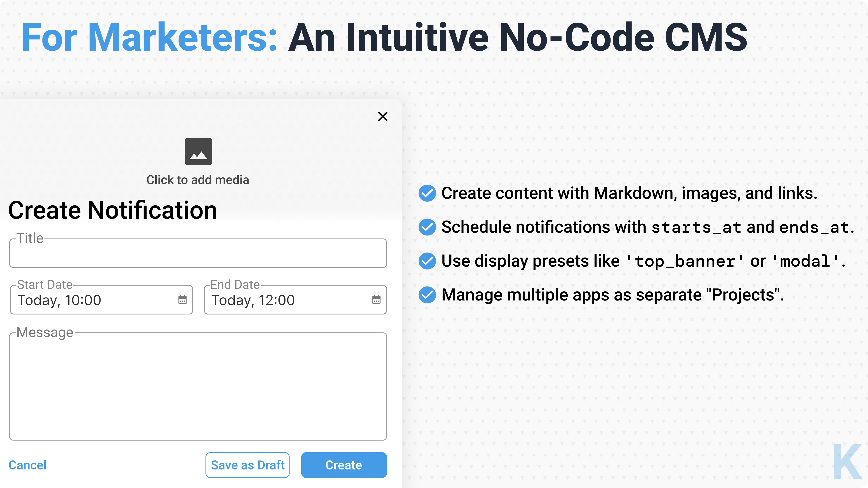The image size is (868, 488).
Task: Click the close X on the notification dialog
Action: (x=382, y=117)
